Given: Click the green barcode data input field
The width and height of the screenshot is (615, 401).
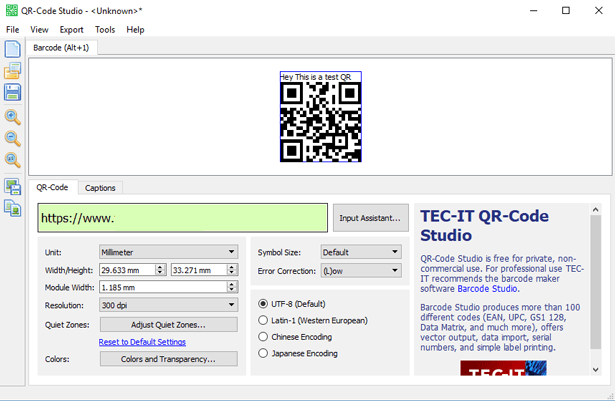Looking at the screenshot, I should click(183, 218).
